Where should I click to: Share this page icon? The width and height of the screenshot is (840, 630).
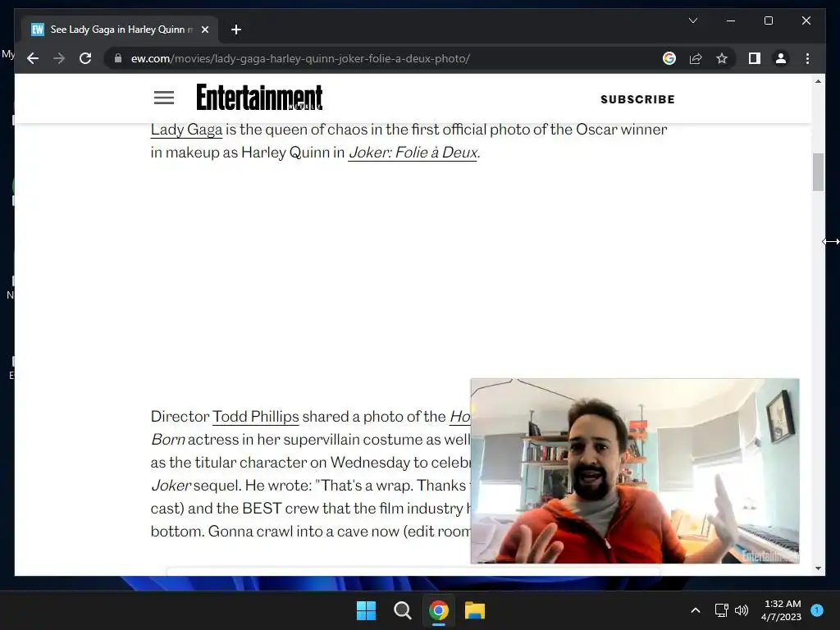click(696, 58)
